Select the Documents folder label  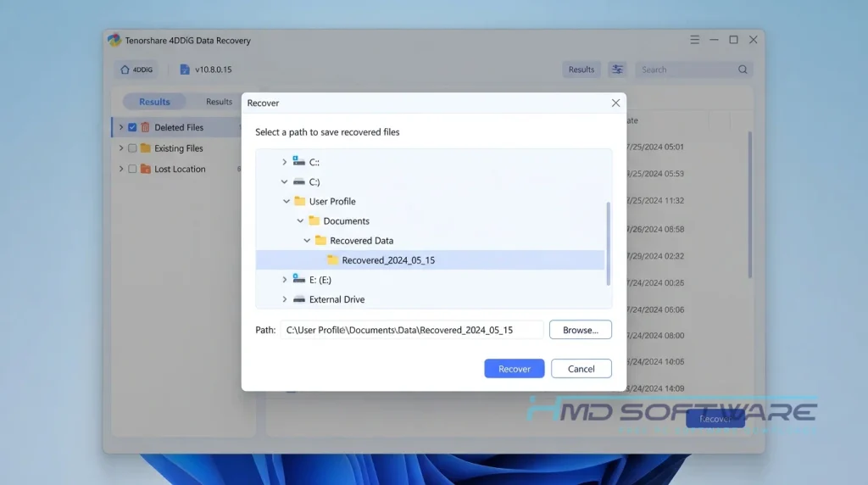(346, 221)
